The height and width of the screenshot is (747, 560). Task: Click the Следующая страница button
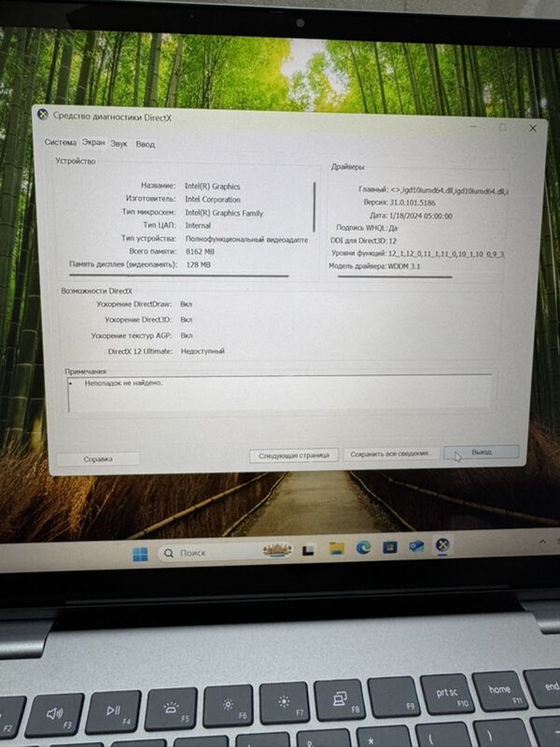(x=294, y=456)
